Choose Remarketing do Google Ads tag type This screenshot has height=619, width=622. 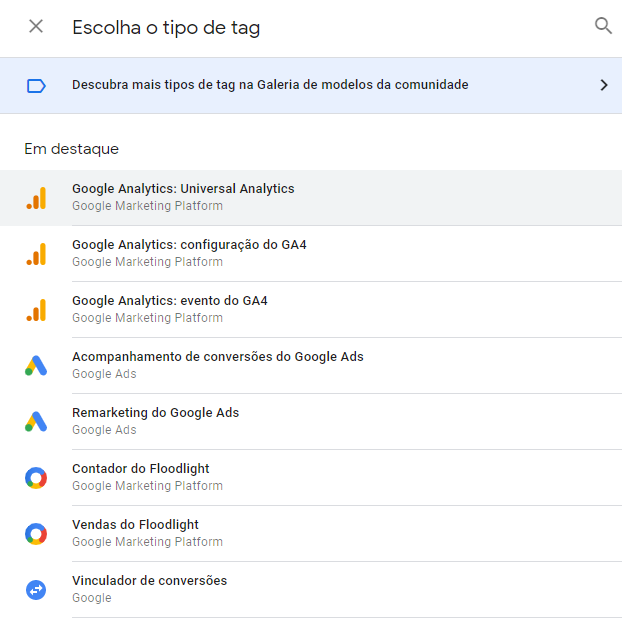pos(155,413)
